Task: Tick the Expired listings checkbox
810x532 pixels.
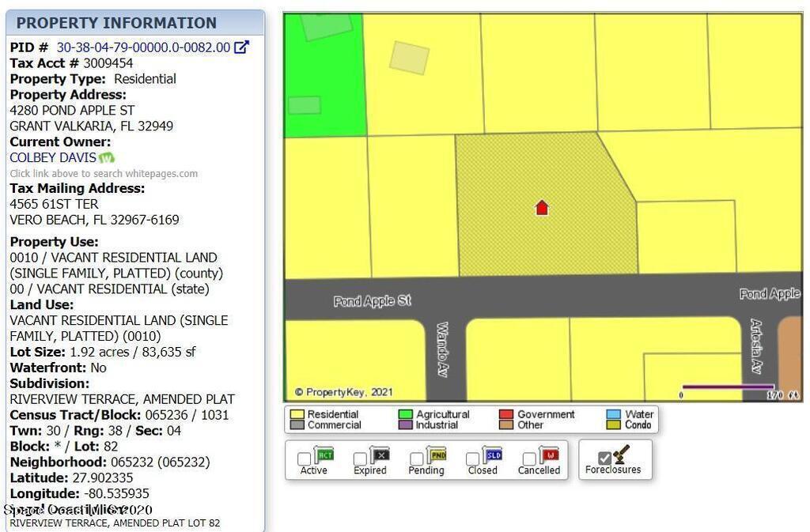Action: click(x=360, y=458)
